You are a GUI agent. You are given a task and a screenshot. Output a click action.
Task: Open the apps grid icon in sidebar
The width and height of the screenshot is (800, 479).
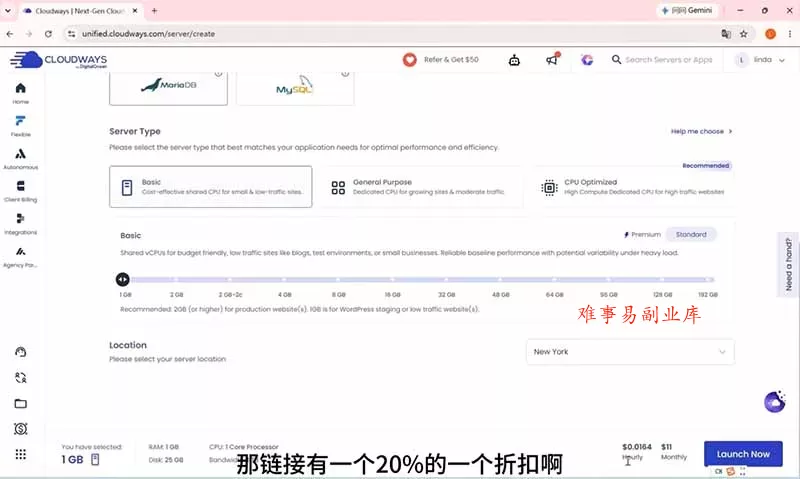(20, 454)
